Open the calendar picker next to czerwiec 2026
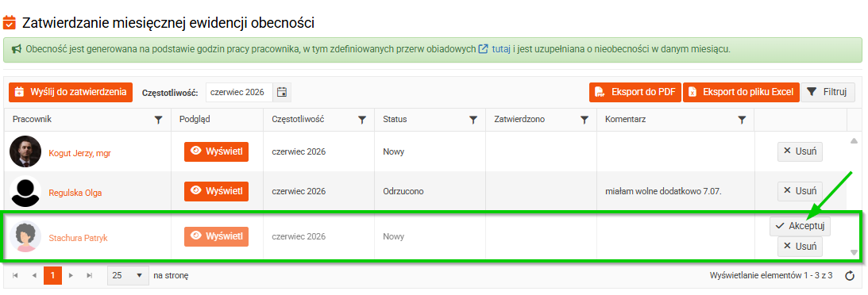The image size is (868, 295). click(282, 92)
